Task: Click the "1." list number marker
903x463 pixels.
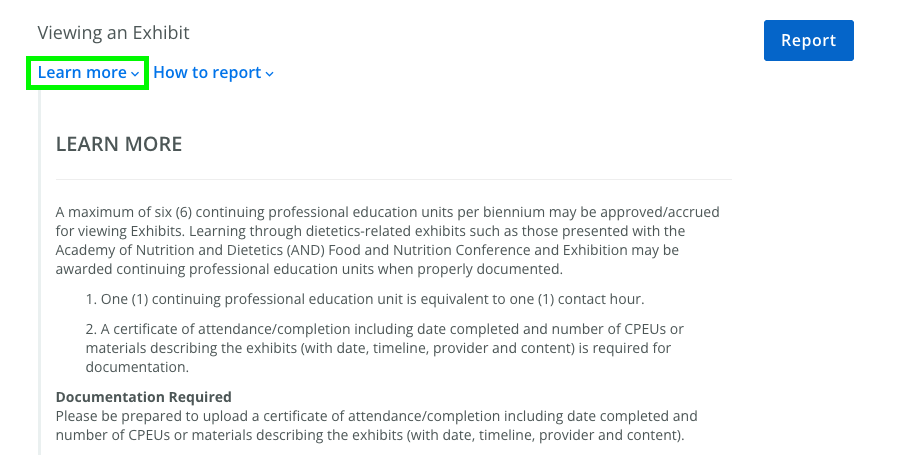Action: [x=91, y=299]
